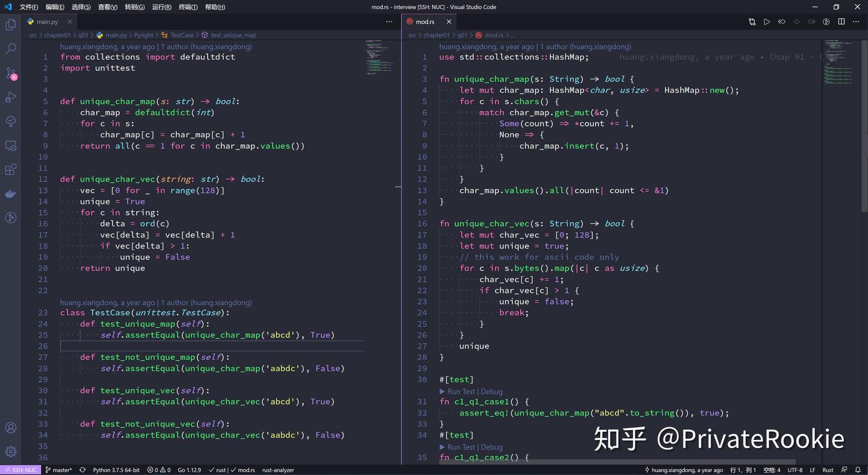Click the notifications bell in status bar
The width and height of the screenshot is (868, 475).
(x=857, y=470)
